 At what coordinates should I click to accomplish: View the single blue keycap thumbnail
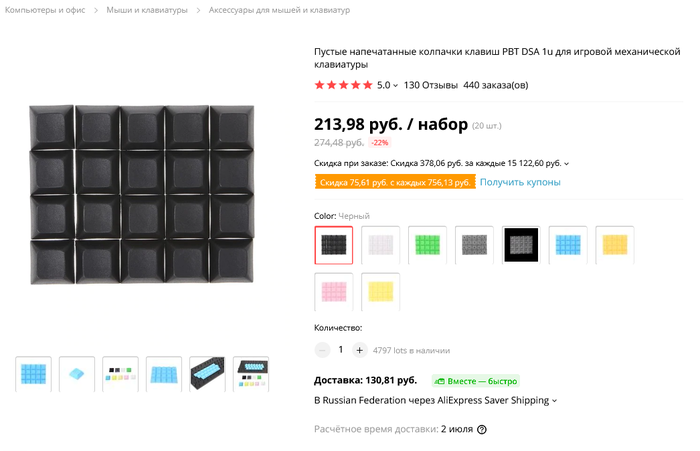coord(77,375)
